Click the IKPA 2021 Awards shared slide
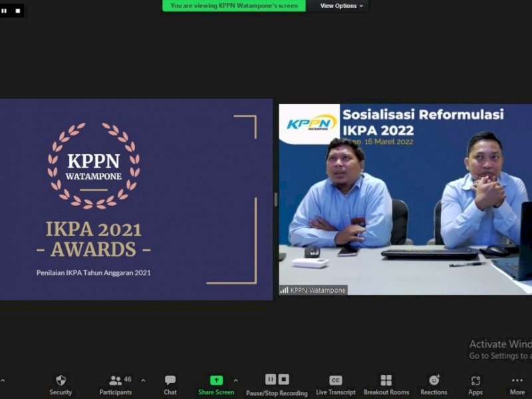The height and width of the screenshot is (399, 532). click(x=136, y=199)
